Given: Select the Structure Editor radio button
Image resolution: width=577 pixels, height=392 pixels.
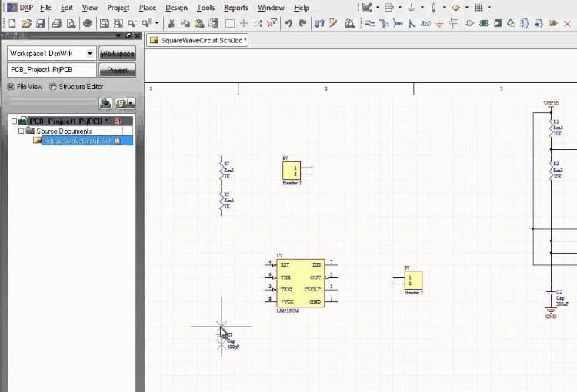Looking at the screenshot, I should [x=53, y=87].
